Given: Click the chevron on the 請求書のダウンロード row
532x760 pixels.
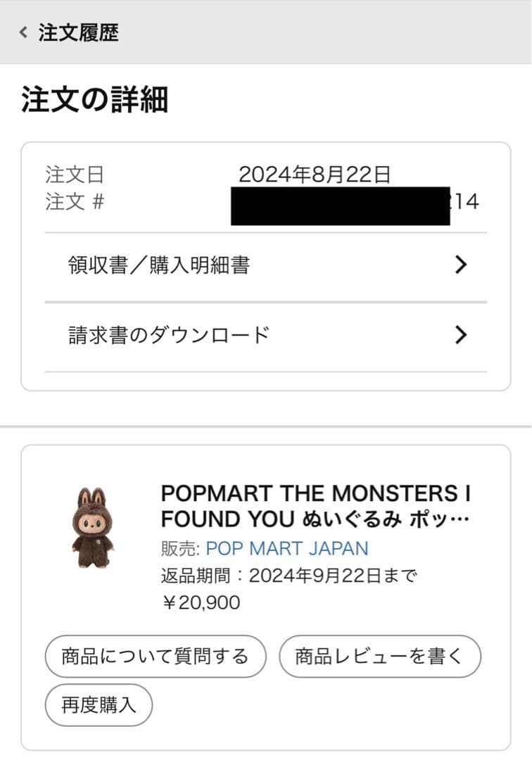Looking at the screenshot, I should pos(461,335).
